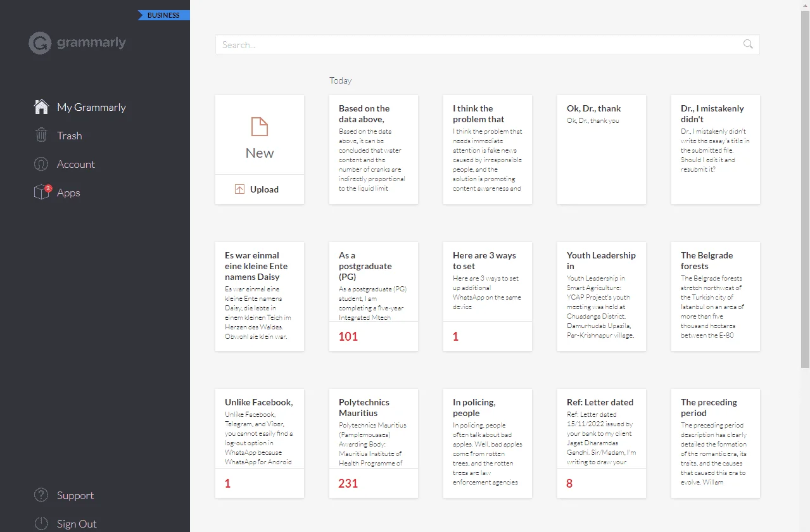Image resolution: width=810 pixels, height=532 pixels.
Task: Click the home icon beside My Grammarly
Action: coord(41,106)
